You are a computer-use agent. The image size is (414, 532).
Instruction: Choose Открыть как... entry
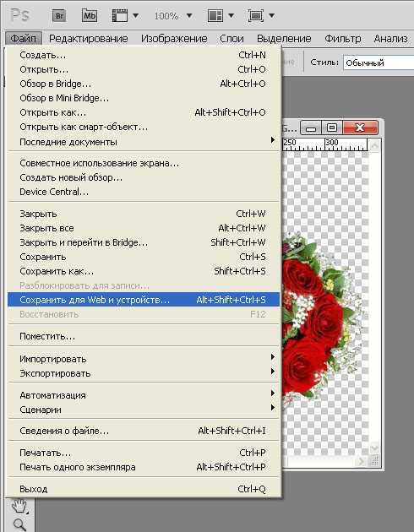pyautogui.click(x=144, y=112)
